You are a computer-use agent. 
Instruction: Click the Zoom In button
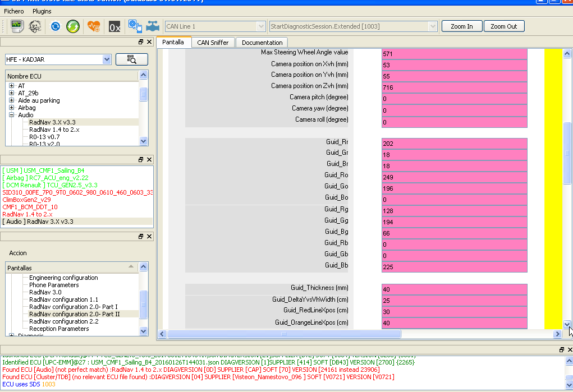point(462,26)
